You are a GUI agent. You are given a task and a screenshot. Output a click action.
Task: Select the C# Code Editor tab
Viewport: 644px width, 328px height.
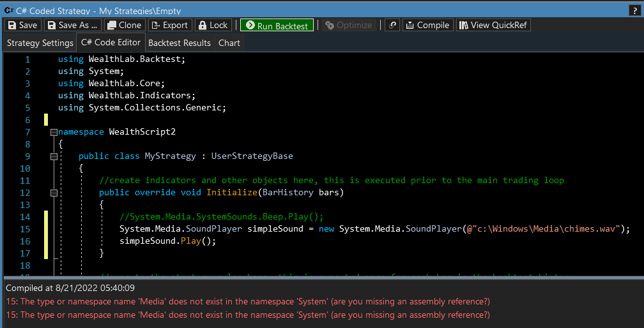[111, 43]
